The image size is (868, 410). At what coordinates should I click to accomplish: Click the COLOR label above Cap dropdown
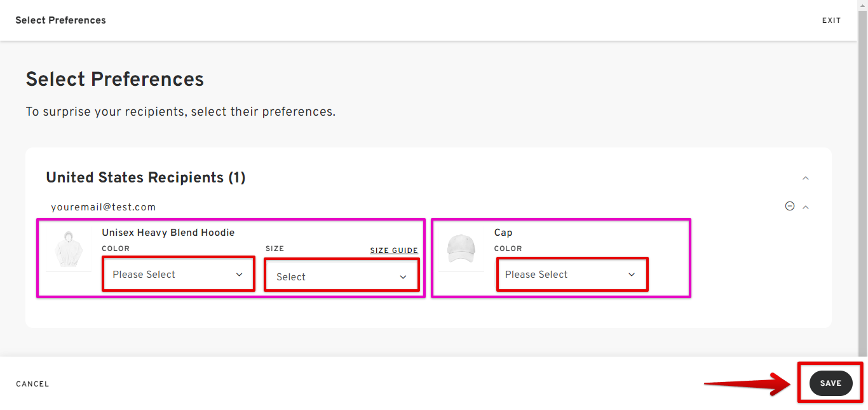508,249
